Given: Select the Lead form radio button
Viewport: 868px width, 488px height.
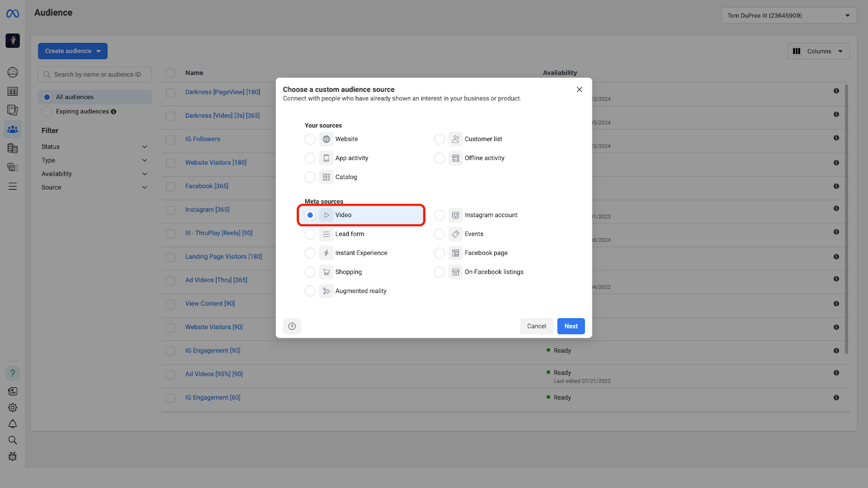Looking at the screenshot, I should tap(310, 234).
